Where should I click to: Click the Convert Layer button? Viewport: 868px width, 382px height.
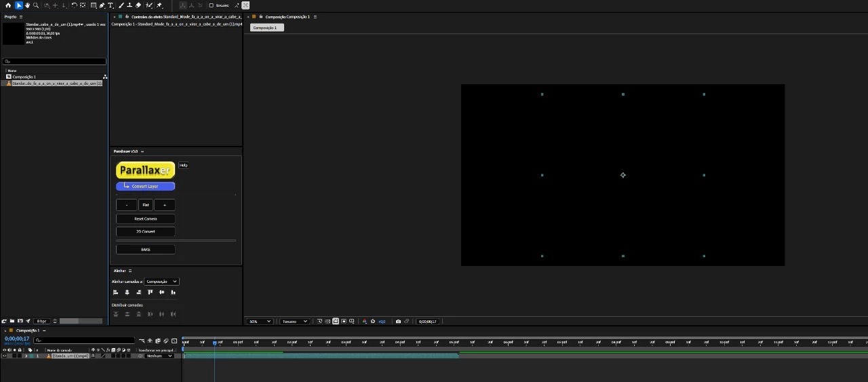coord(145,186)
